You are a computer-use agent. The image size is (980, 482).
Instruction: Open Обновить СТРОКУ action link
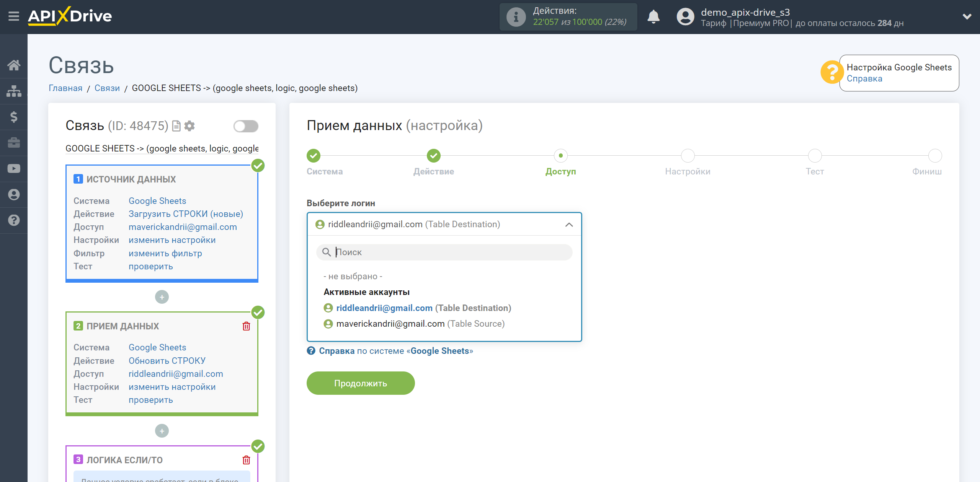pos(167,361)
